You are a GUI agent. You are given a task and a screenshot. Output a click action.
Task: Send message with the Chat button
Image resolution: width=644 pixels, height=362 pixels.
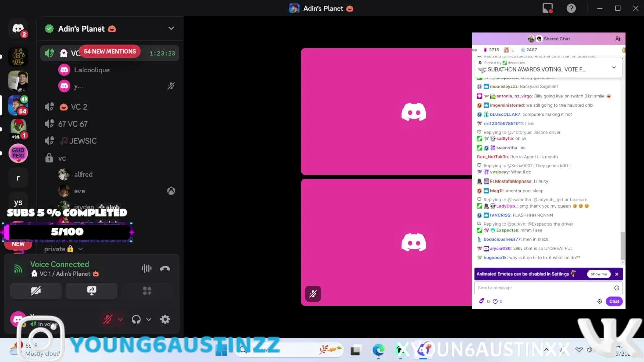tap(614, 301)
